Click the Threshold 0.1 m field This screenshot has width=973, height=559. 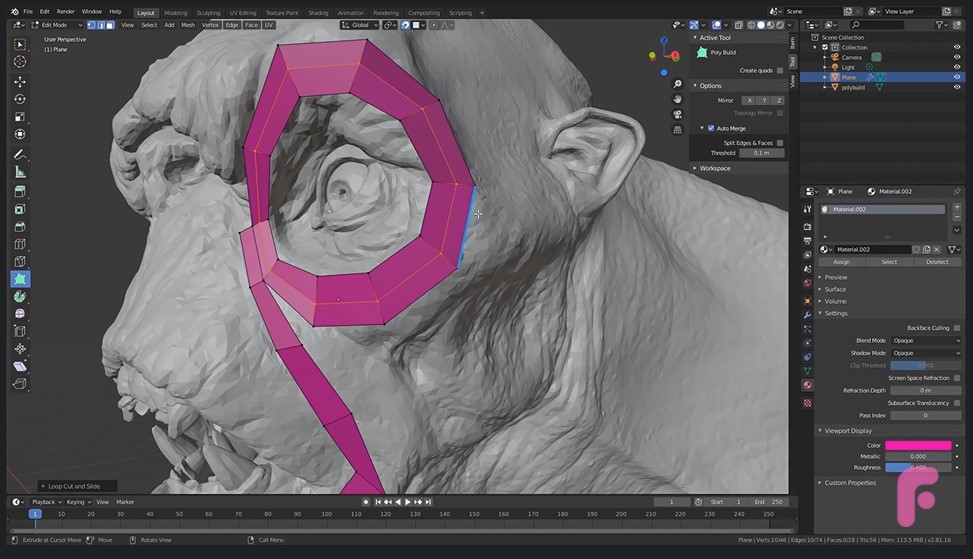[x=761, y=153]
